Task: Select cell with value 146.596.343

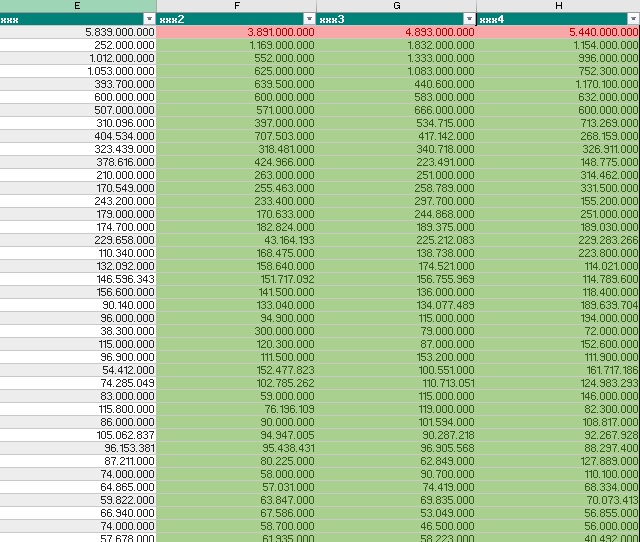Action: point(78,280)
